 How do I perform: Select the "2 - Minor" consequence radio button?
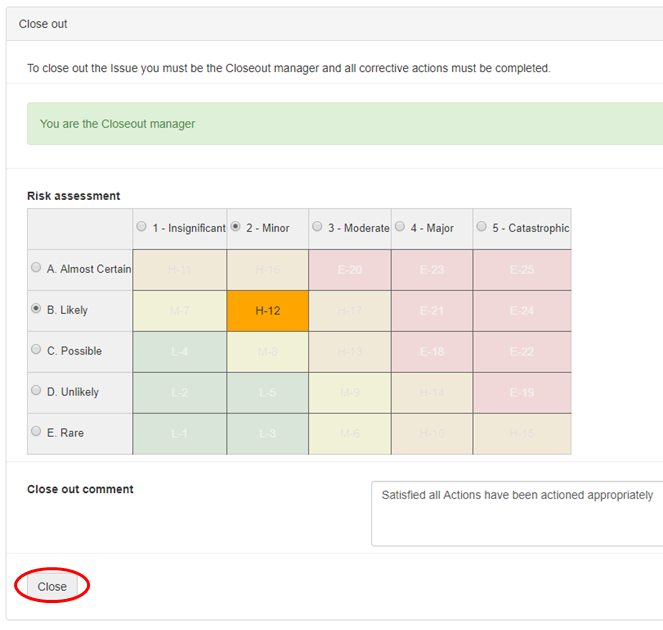[x=235, y=227]
